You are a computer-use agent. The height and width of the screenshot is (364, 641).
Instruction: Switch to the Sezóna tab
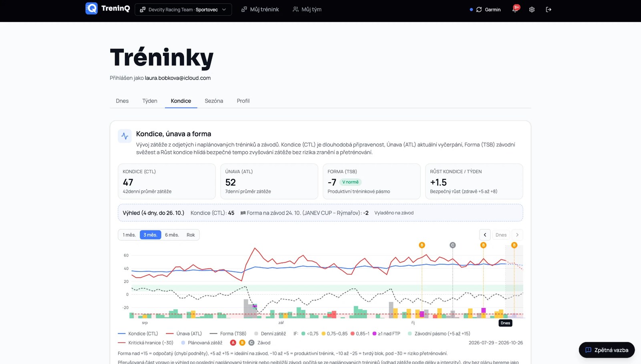click(214, 101)
